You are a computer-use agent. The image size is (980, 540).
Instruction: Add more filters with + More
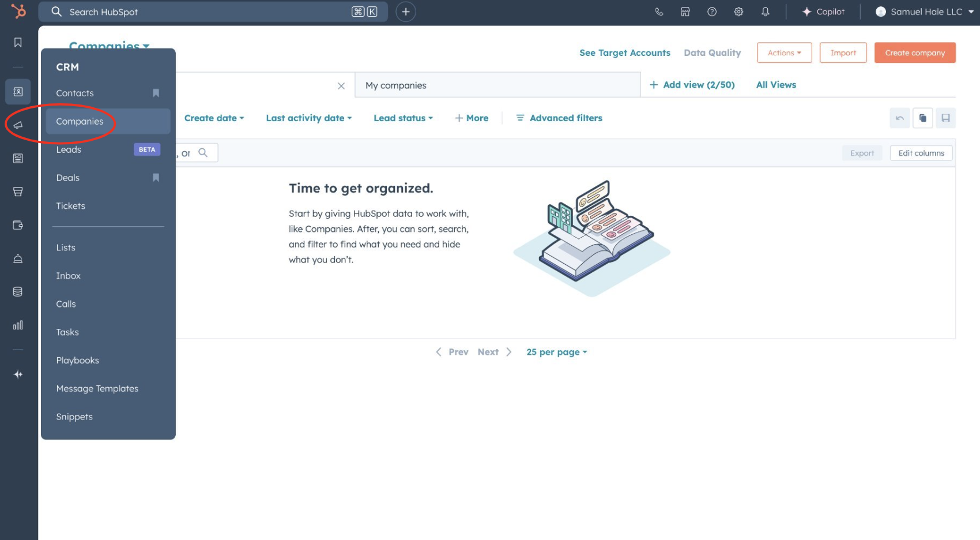tap(472, 118)
